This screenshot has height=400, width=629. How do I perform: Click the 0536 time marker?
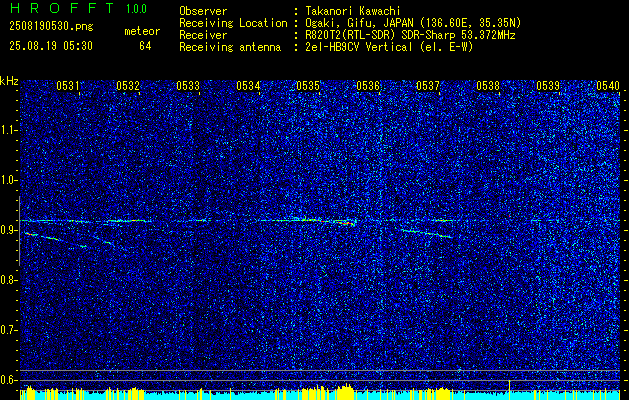[x=368, y=86]
